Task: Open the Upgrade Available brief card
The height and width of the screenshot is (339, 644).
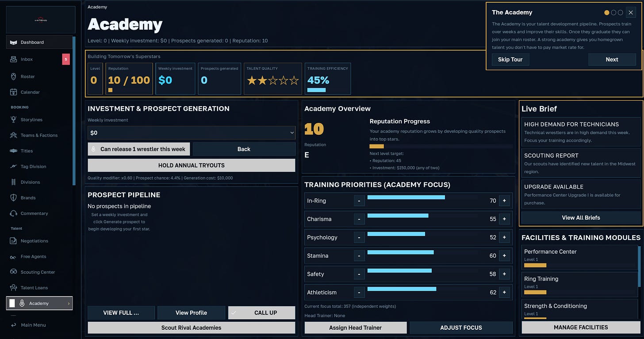Action: [581, 194]
